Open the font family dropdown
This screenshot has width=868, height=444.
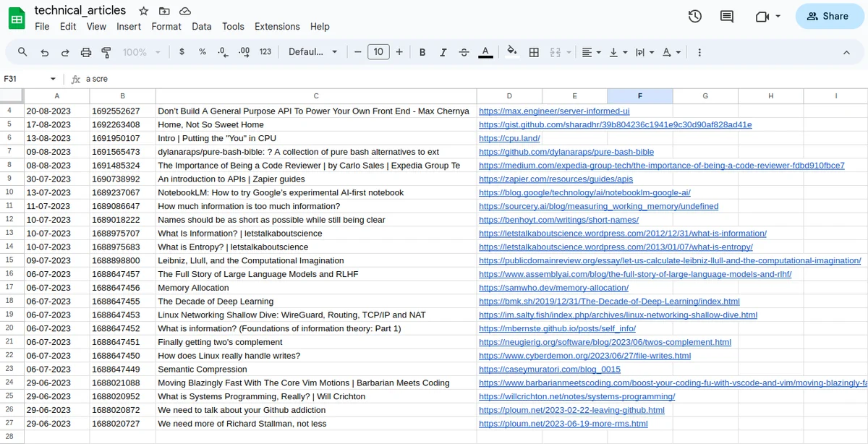tap(313, 52)
